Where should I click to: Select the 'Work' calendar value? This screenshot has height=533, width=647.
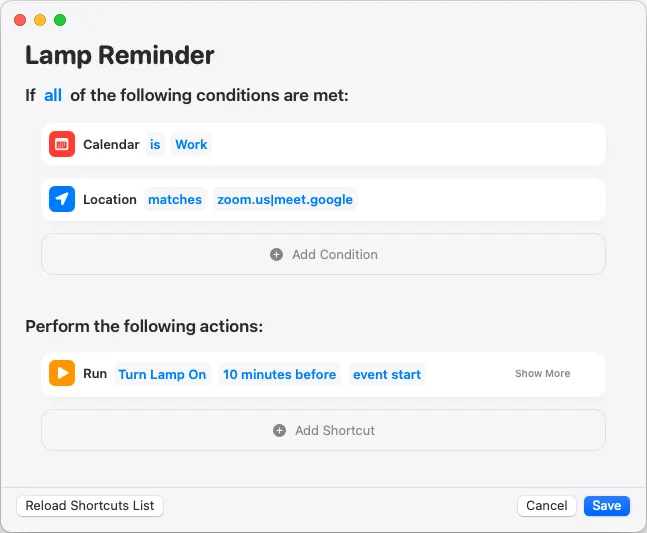point(191,144)
